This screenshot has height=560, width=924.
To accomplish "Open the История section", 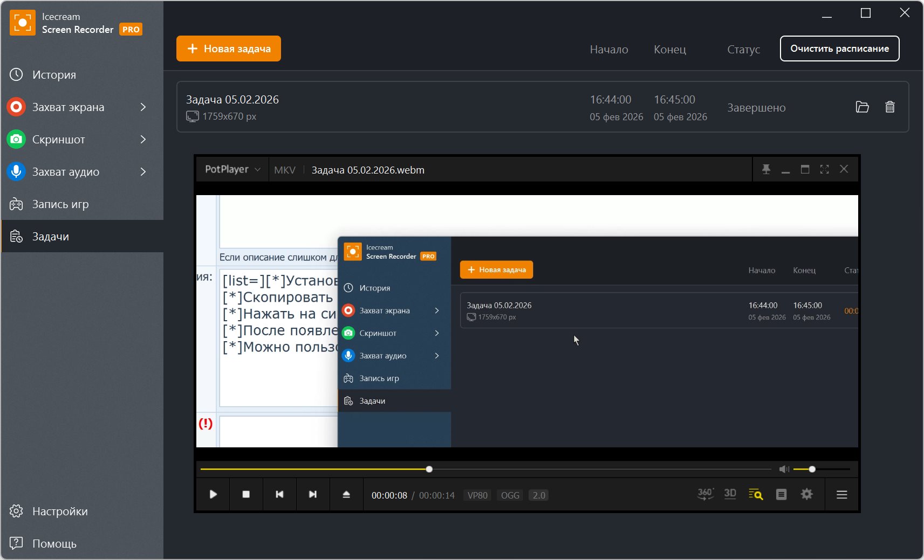I will (x=54, y=75).
